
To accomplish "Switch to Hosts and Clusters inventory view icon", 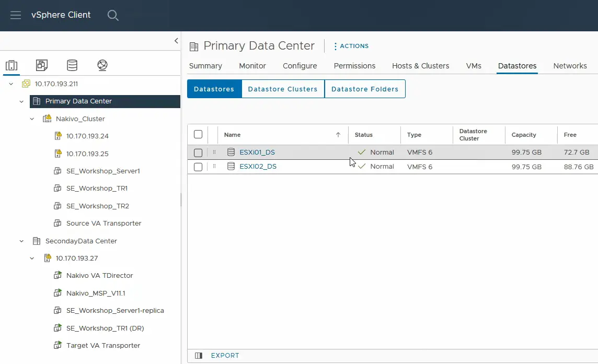I will (x=11, y=65).
